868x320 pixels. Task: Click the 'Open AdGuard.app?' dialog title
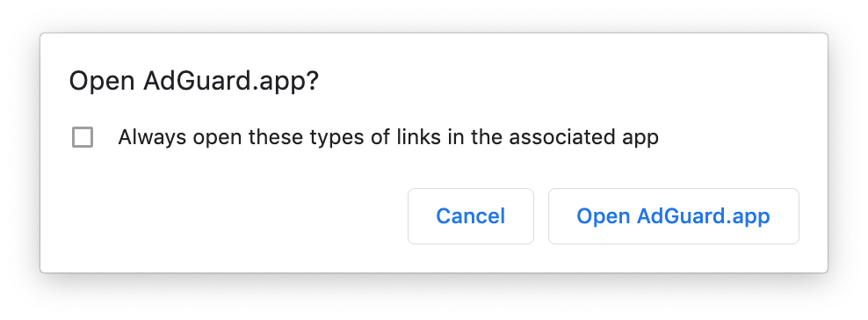[194, 82]
